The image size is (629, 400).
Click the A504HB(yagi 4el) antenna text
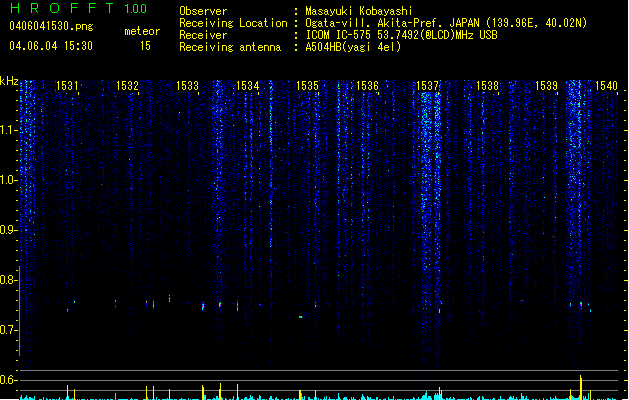(353, 47)
